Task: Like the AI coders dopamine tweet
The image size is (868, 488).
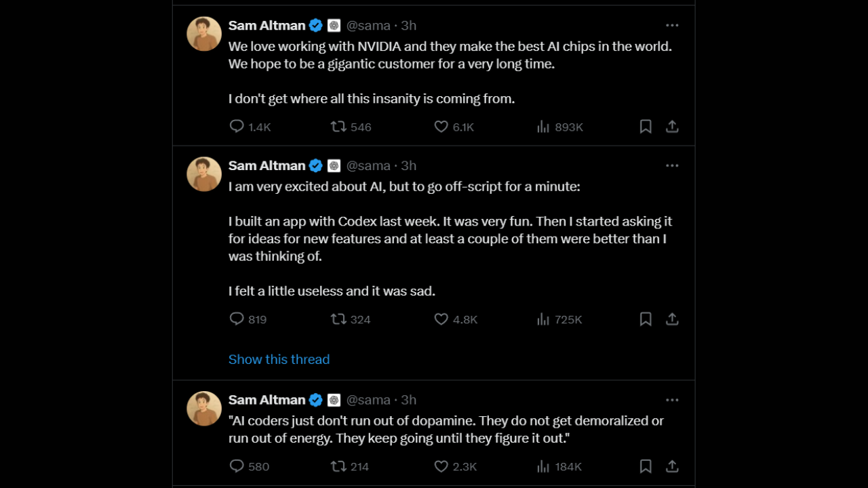Action: pyautogui.click(x=441, y=466)
